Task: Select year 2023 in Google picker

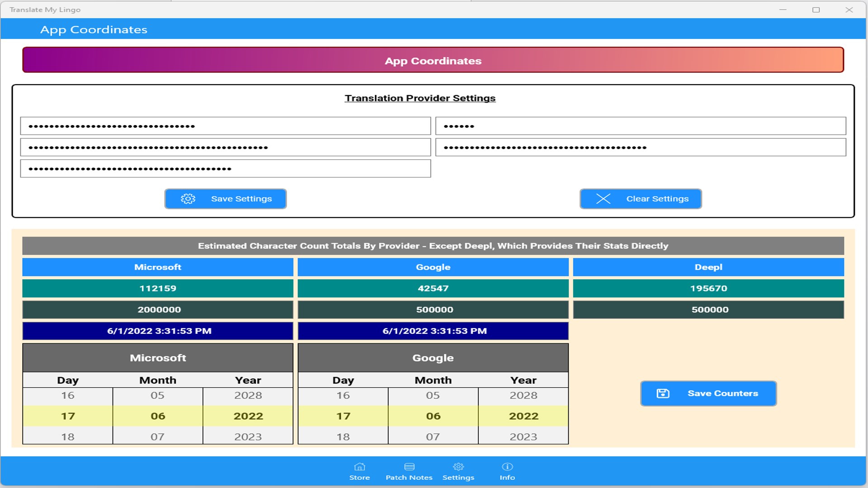Action: click(x=523, y=437)
